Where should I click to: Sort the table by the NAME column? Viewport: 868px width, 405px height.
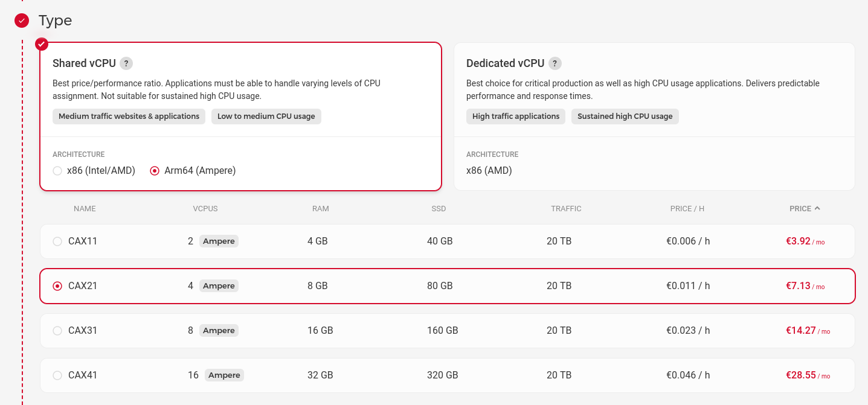point(85,208)
